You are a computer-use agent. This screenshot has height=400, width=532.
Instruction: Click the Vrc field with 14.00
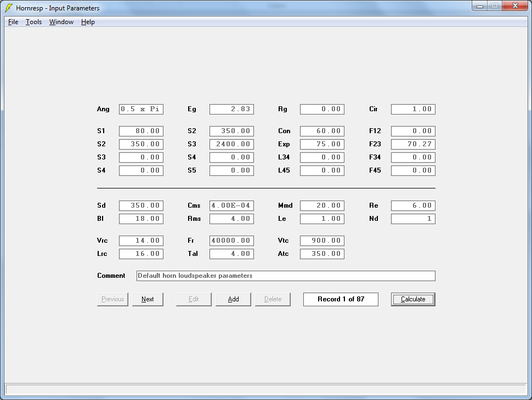point(141,241)
